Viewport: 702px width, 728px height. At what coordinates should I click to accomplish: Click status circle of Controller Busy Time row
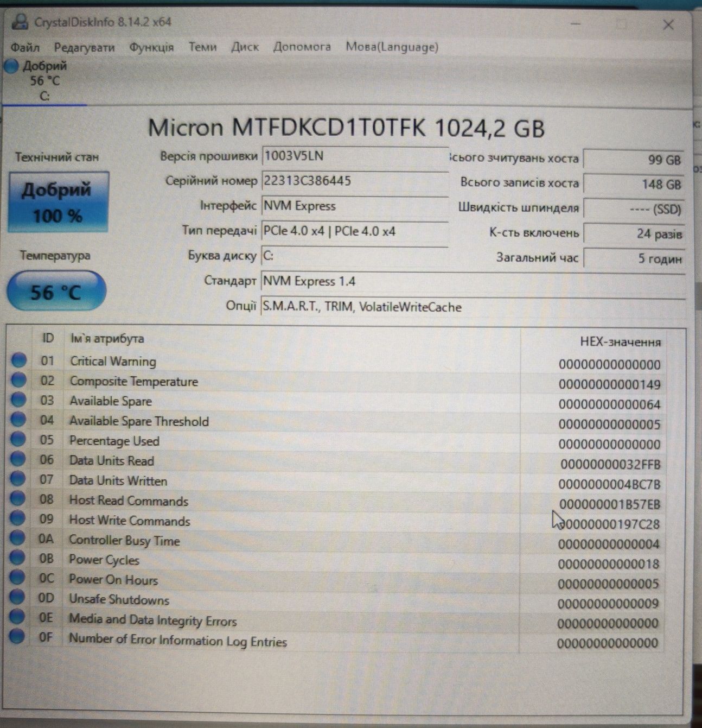[x=18, y=539]
